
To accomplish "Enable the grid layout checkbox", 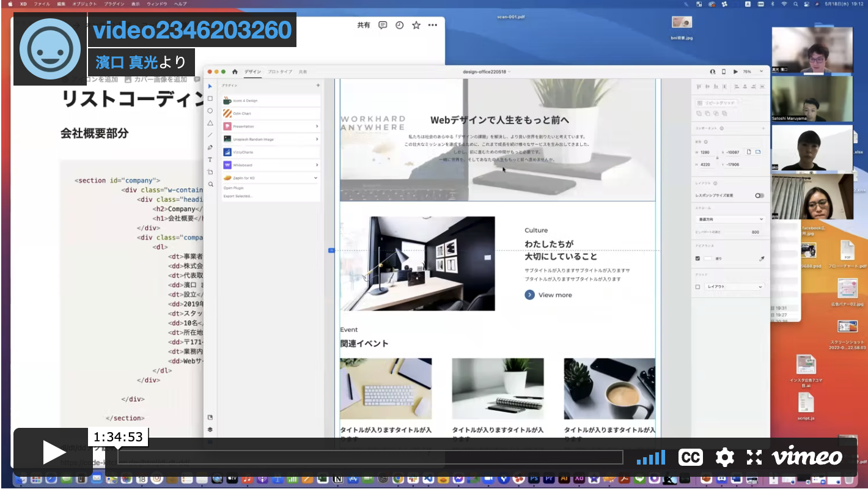I will point(697,287).
